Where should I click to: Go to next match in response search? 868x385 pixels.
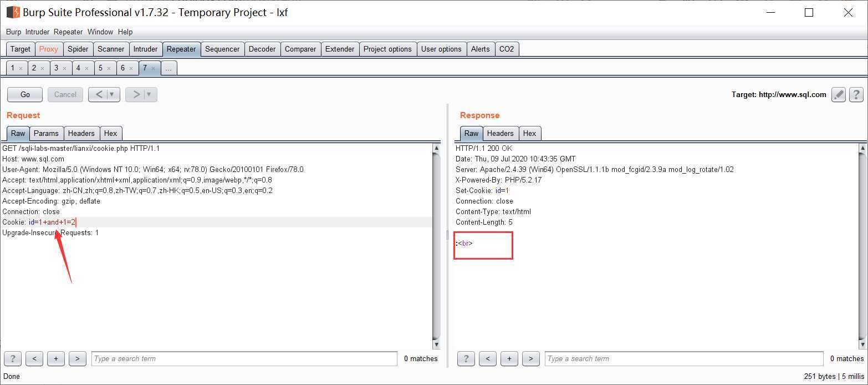531,358
